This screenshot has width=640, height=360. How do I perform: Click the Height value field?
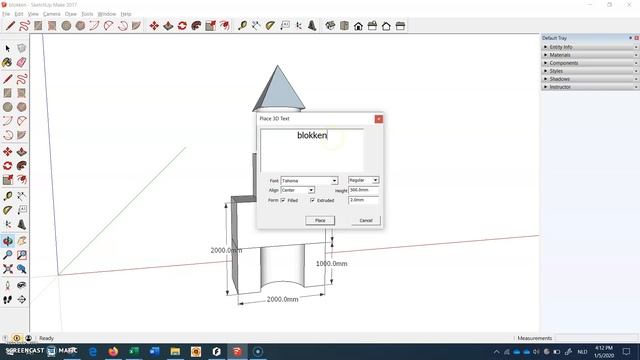click(x=364, y=190)
